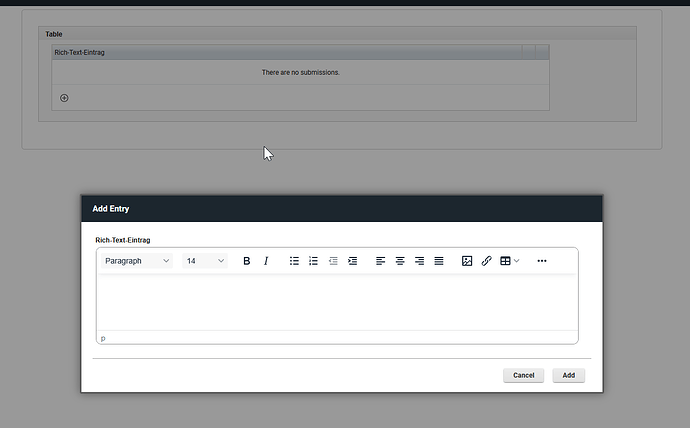Toggle italic formatting in the editor
This screenshot has height=428, width=690.
pyautogui.click(x=266, y=261)
